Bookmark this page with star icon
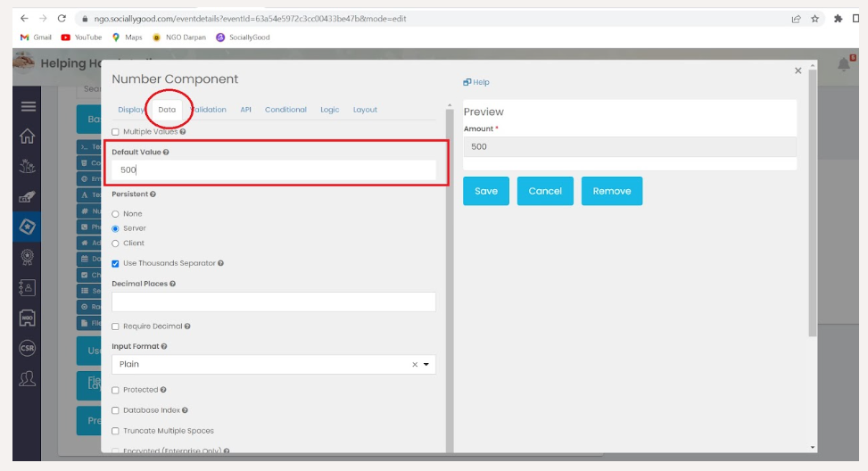The width and height of the screenshot is (868, 471). point(814,19)
